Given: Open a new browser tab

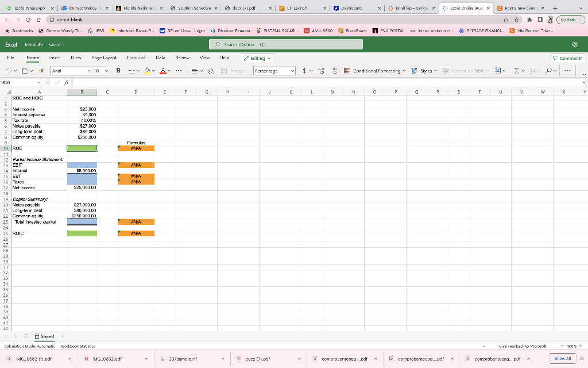Looking at the screenshot, I should point(555,8).
